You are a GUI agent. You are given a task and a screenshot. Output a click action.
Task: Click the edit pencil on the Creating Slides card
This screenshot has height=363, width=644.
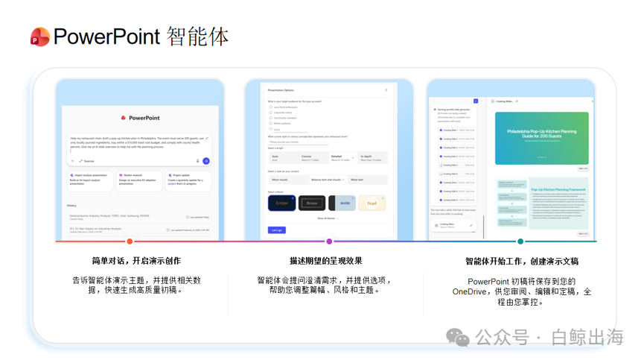pos(471,225)
